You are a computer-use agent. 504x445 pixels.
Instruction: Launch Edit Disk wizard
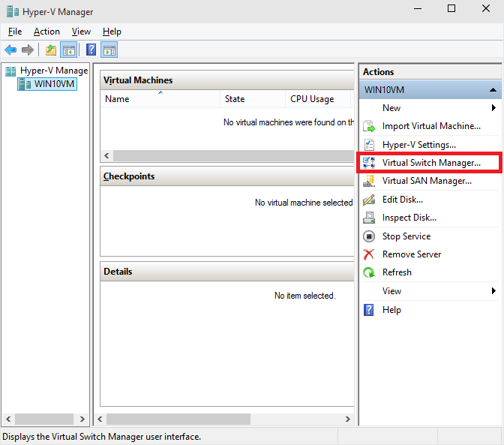click(x=403, y=200)
